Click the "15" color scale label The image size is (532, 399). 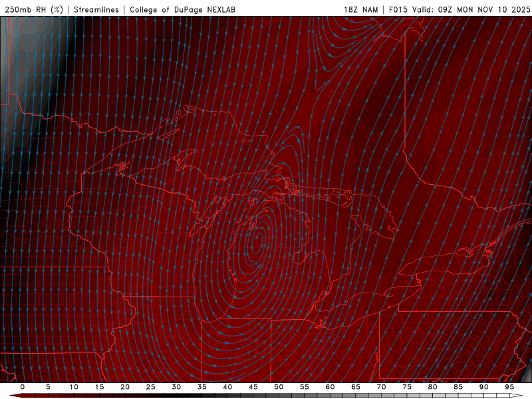coord(99,387)
